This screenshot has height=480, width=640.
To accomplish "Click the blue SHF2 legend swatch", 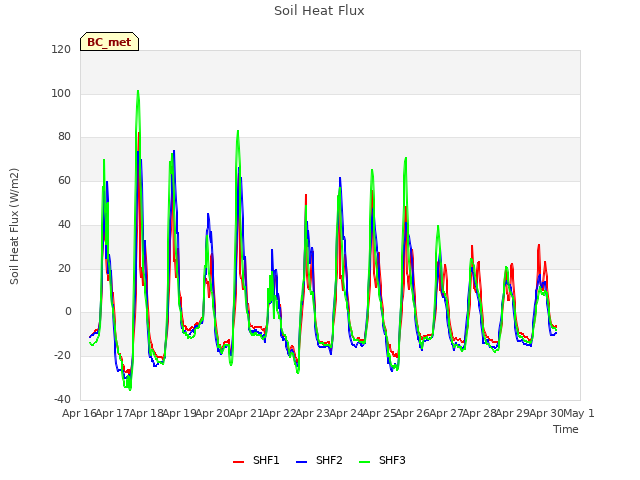I will pos(301,462).
